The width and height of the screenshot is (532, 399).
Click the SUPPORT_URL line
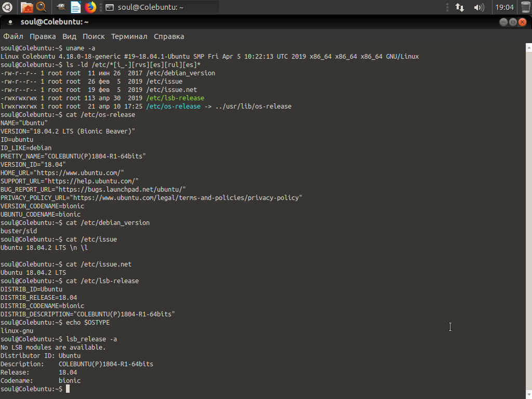[70, 181]
